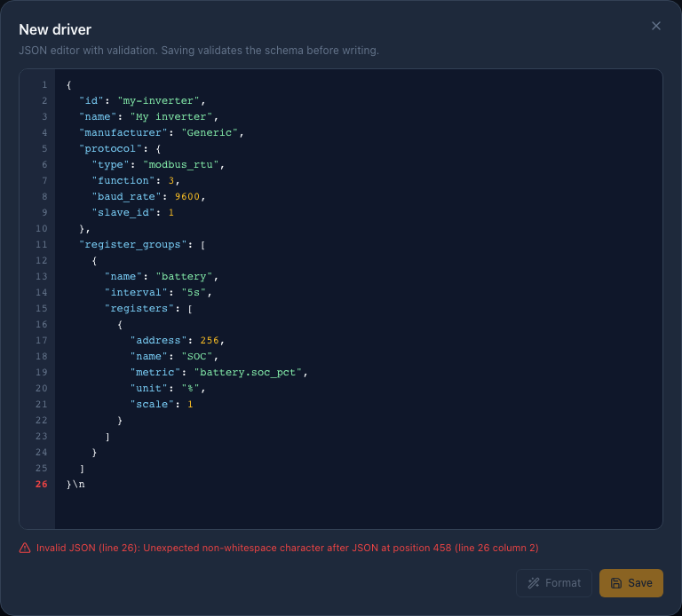Click the "Generic" manufacturer value
682x616 pixels.
pos(210,132)
